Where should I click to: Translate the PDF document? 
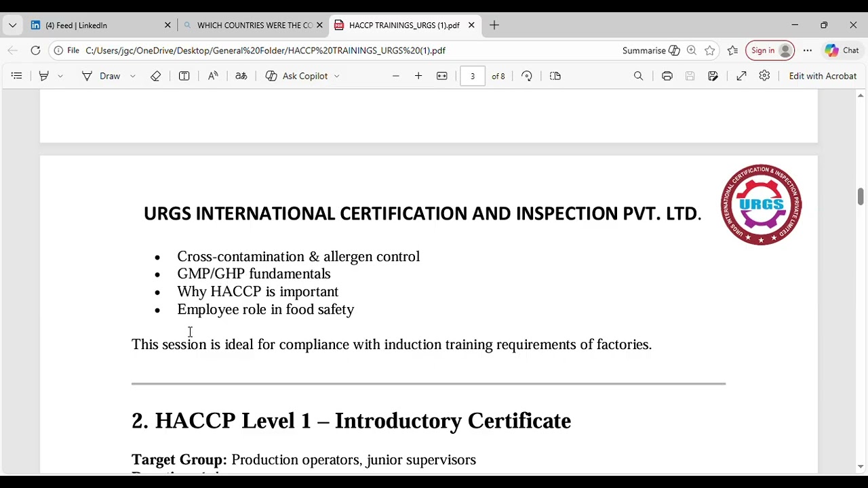pos(241,76)
